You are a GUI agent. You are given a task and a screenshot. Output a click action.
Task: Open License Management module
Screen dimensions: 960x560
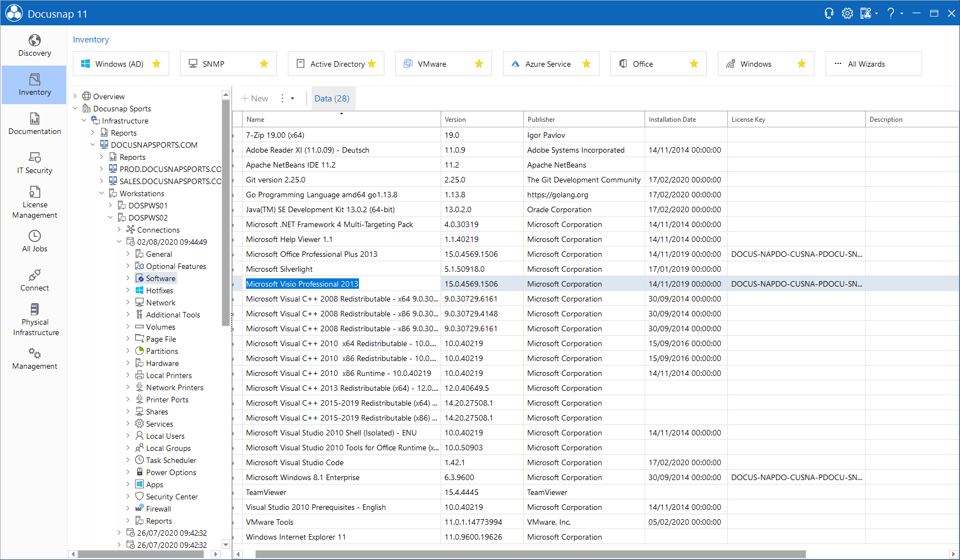pyautogui.click(x=34, y=202)
